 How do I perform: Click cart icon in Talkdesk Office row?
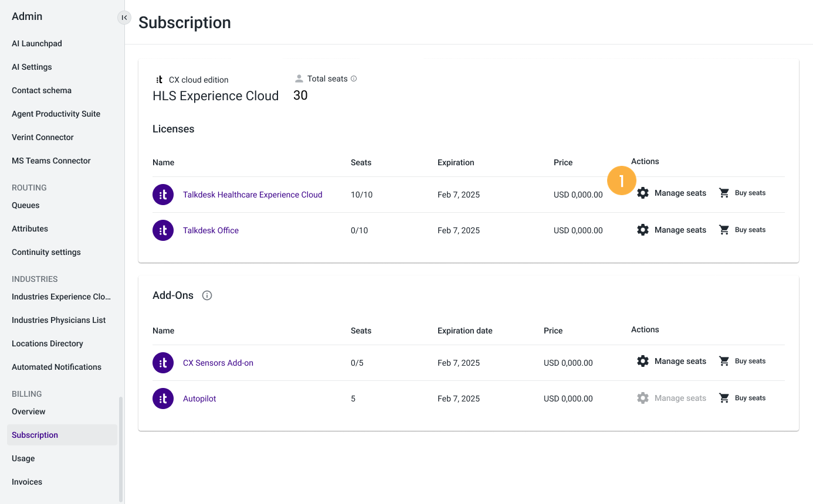724,230
